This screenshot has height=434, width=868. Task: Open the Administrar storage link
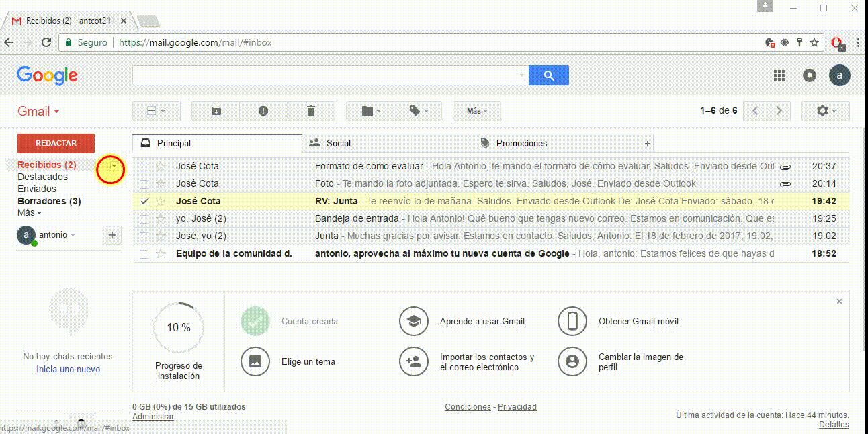153,417
